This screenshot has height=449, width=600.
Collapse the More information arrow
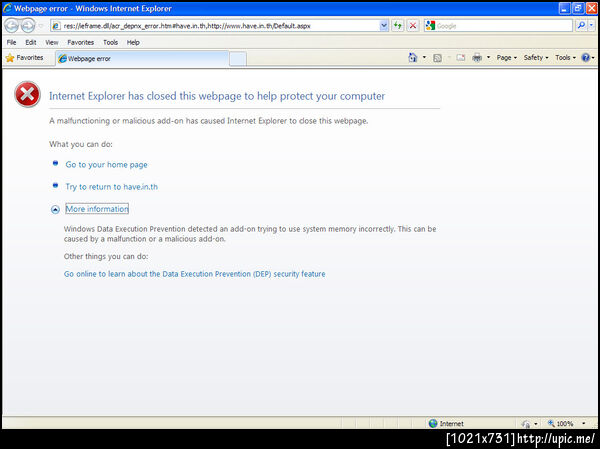pyautogui.click(x=55, y=209)
